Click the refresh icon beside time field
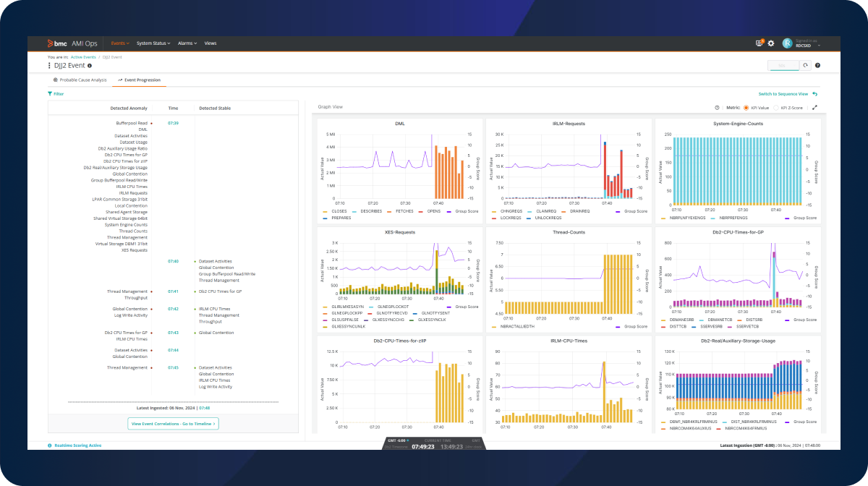The height and width of the screenshot is (486, 868). (x=805, y=65)
